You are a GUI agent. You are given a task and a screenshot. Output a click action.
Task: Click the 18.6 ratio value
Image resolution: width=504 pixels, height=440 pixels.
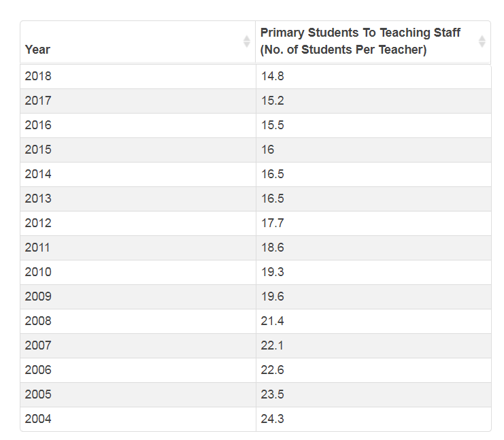pos(272,248)
